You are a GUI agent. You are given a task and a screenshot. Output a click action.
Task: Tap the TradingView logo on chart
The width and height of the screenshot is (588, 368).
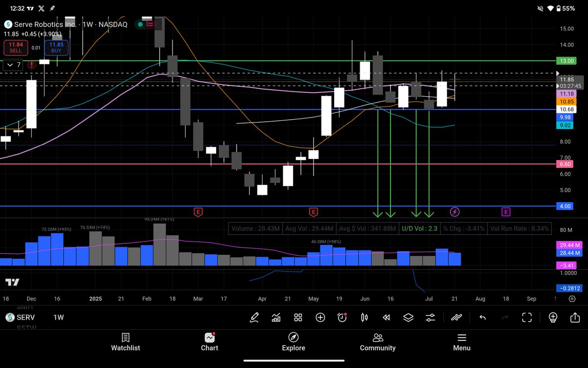tap(12, 282)
